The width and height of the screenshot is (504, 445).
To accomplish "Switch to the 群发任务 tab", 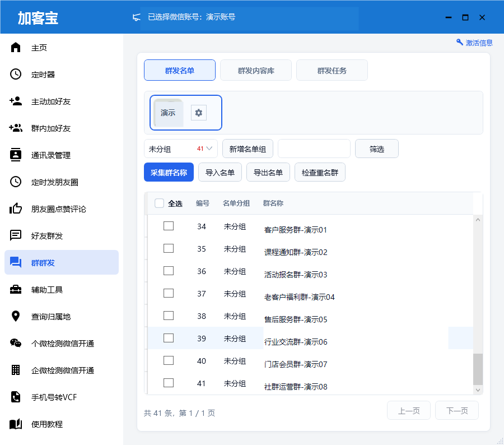I will point(332,70).
